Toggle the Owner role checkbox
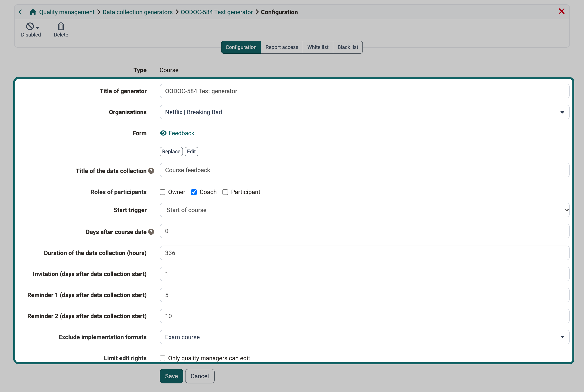584x392 pixels. pyautogui.click(x=163, y=192)
